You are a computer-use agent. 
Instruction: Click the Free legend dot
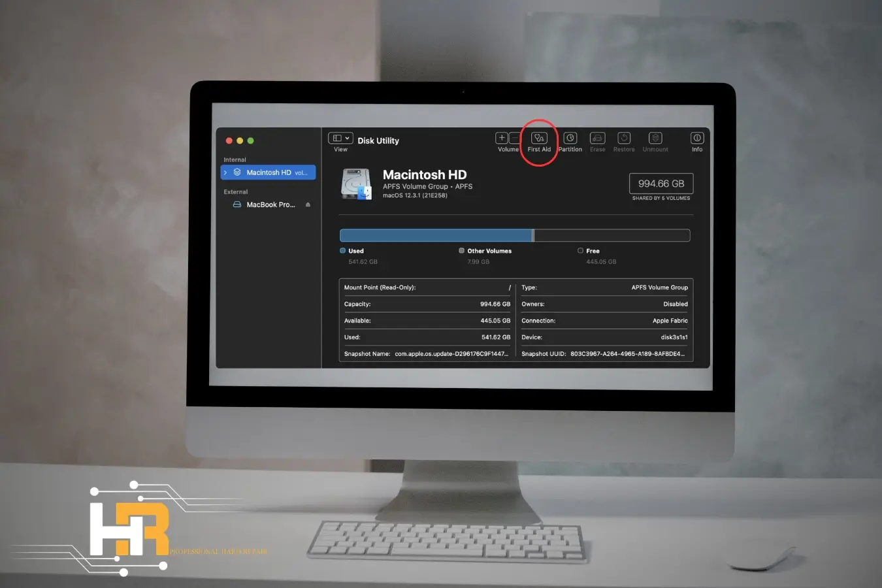pos(580,250)
